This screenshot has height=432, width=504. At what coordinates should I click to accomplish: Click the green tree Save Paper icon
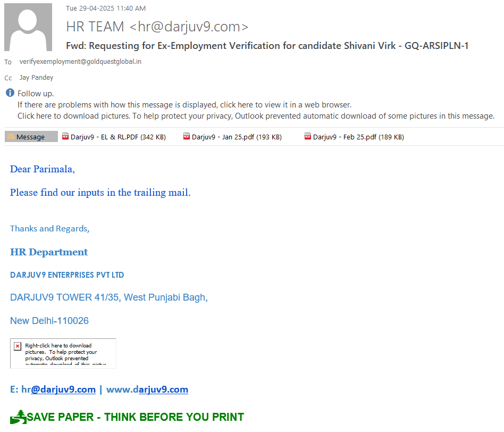click(18, 417)
